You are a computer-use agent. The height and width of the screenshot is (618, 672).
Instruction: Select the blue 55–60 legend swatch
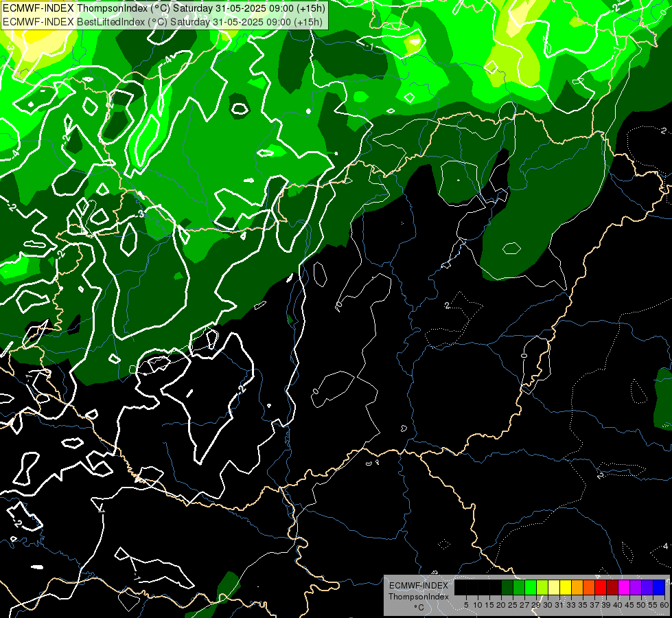659,587
